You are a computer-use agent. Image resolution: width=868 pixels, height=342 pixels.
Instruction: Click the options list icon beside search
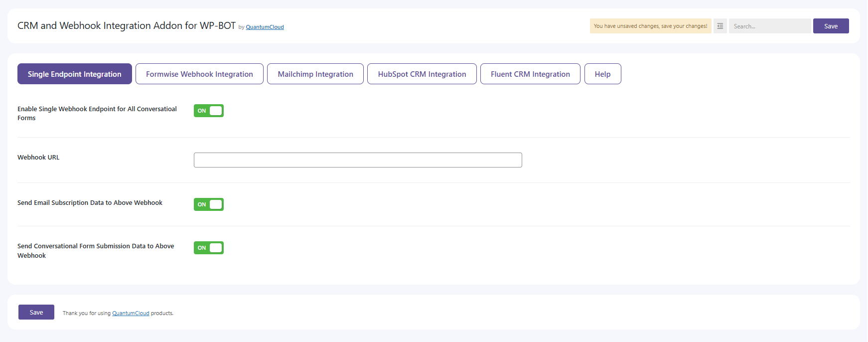tap(720, 26)
